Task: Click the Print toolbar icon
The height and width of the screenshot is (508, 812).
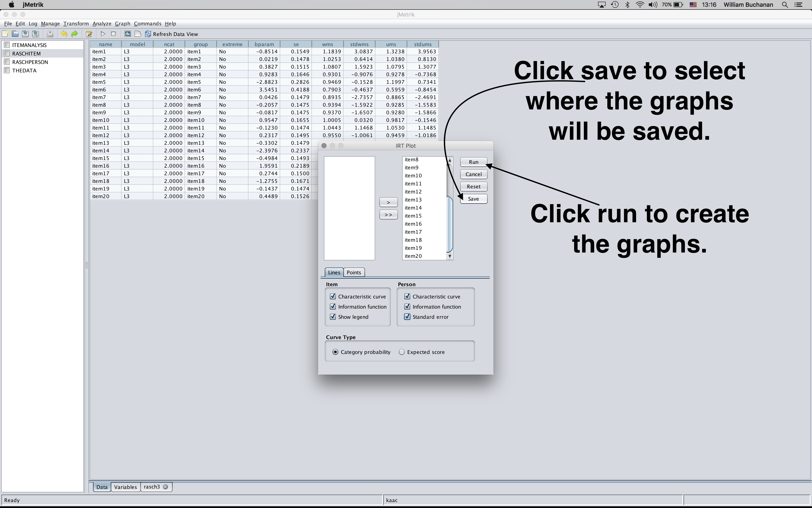Action: point(50,34)
